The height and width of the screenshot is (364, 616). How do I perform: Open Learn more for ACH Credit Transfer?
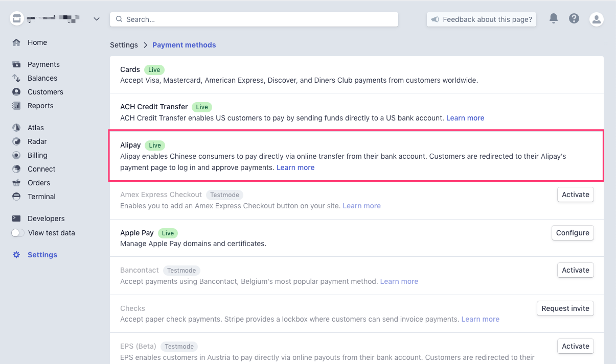[465, 118]
